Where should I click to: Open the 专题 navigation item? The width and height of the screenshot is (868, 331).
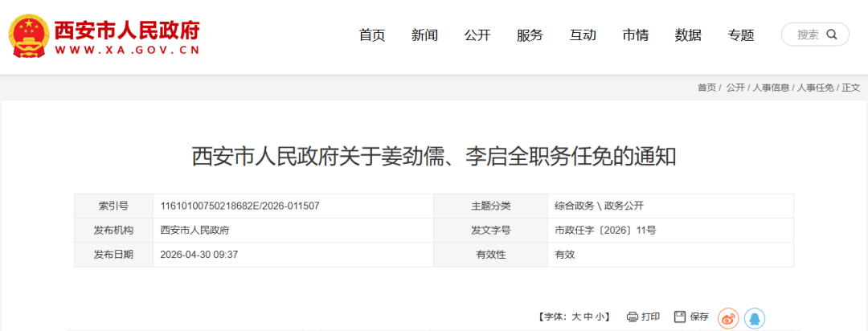[x=741, y=35]
